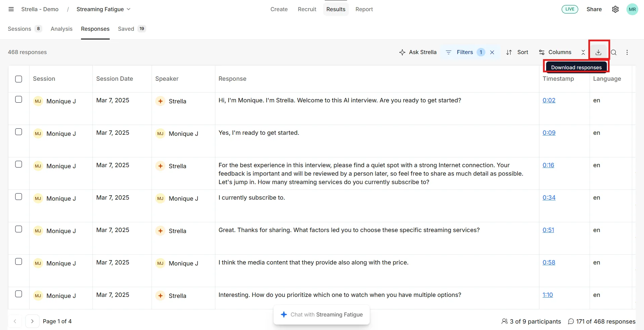The height and width of the screenshot is (330, 644).
Task: Open the Report tab
Action: pos(364,9)
